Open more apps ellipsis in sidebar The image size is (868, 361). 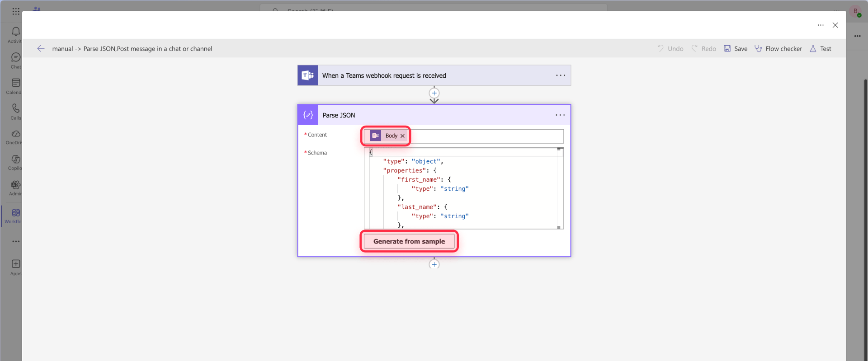(x=16, y=241)
